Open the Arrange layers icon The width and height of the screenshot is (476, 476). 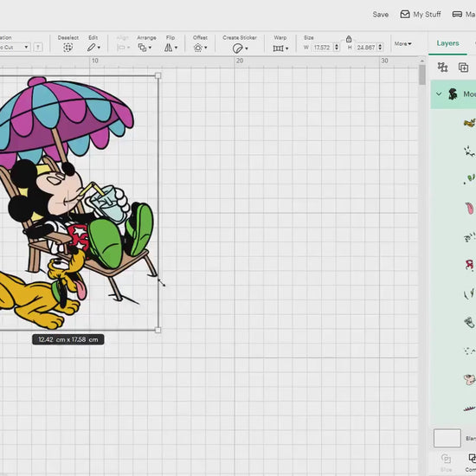click(x=142, y=48)
